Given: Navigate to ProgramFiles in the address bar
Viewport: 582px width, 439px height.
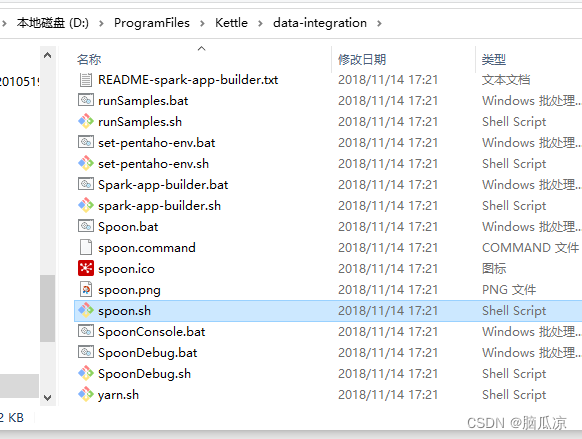Looking at the screenshot, I should click(x=152, y=23).
